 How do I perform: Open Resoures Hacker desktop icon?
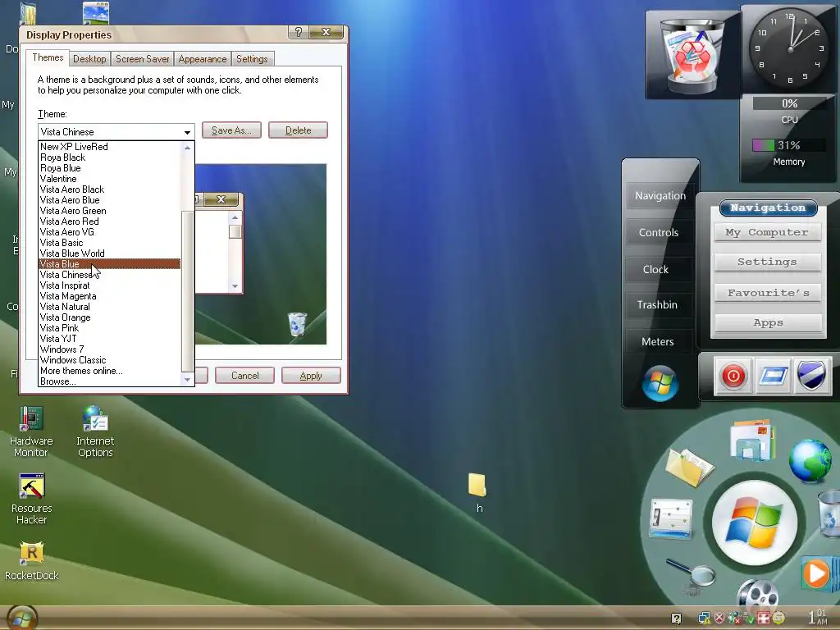click(x=31, y=500)
